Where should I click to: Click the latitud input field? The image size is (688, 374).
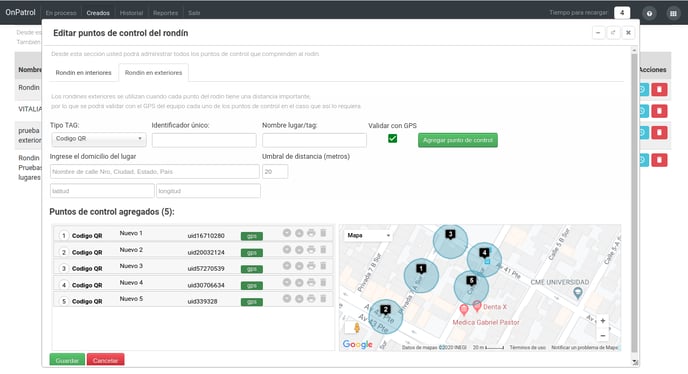pos(102,191)
